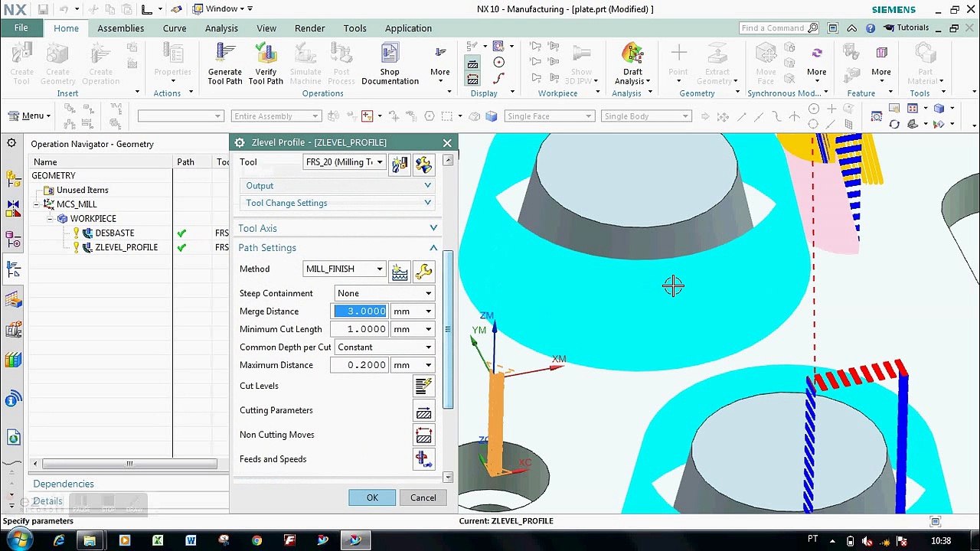This screenshot has width=980, height=551.
Task: Click the Zlevel Profile dialog gear icon
Action: pyautogui.click(x=240, y=142)
